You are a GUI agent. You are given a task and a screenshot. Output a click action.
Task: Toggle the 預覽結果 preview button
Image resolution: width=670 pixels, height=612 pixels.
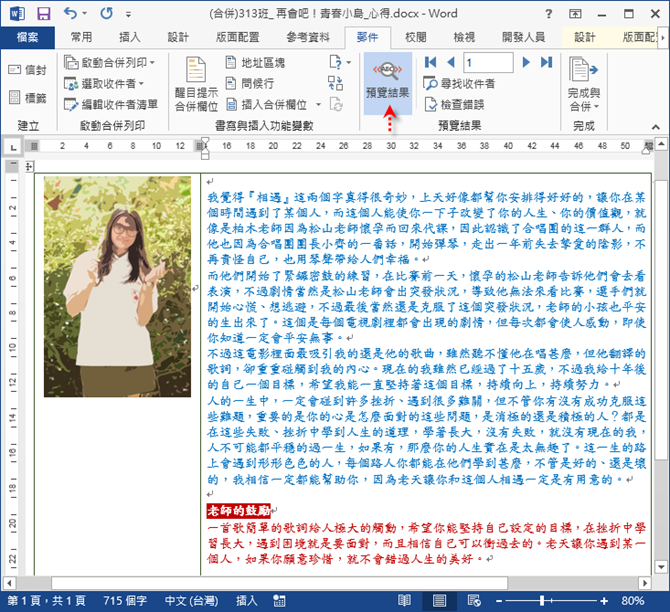[x=388, y=83]
